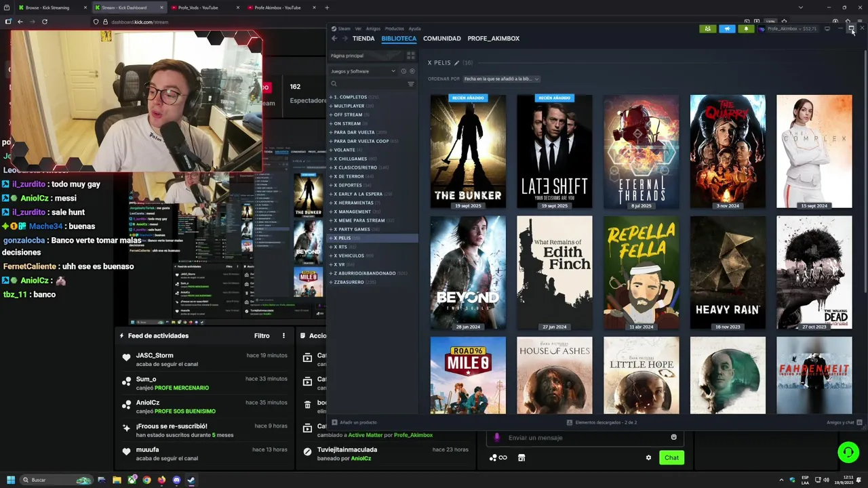Open What Remains of Edith Finch cover
Screen dimensions: 868x488
(555, 272)
